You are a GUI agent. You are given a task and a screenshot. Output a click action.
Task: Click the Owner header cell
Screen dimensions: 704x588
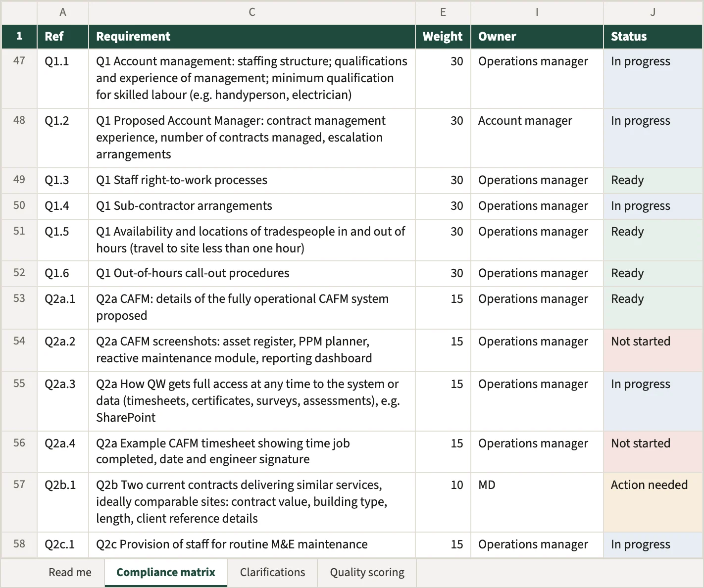point(537,37)
